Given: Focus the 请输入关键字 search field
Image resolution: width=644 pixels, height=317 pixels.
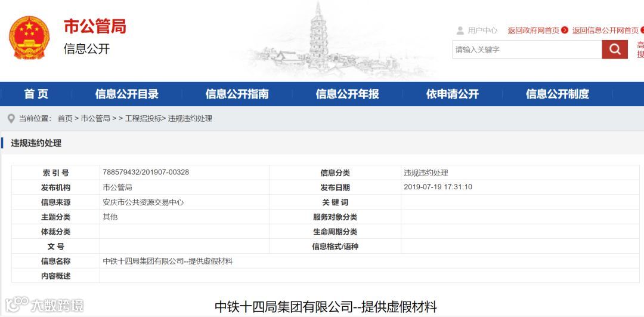Looking at the screenshot, I should [x=527, y=50].
